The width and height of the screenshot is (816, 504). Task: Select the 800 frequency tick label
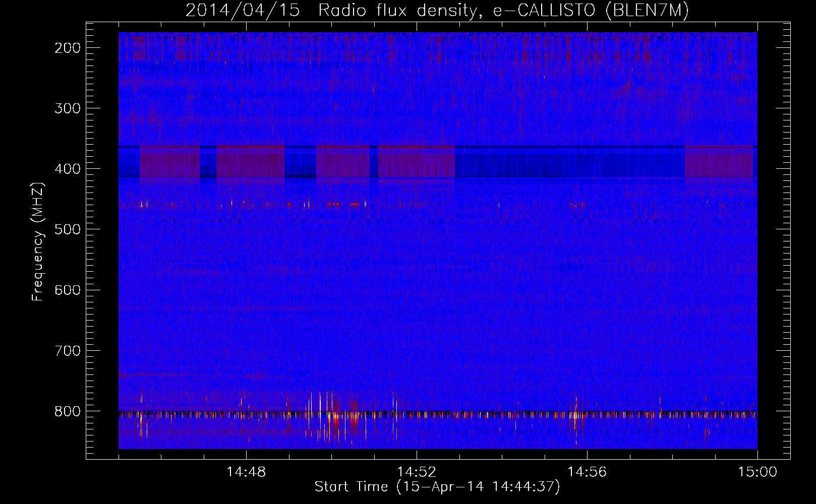pos(68,411)
